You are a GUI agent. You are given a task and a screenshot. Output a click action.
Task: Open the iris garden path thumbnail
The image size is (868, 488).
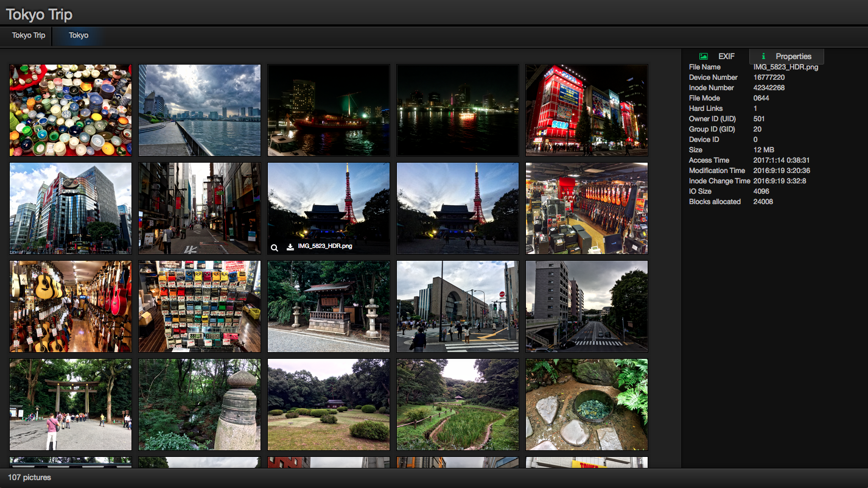[458, 405]
